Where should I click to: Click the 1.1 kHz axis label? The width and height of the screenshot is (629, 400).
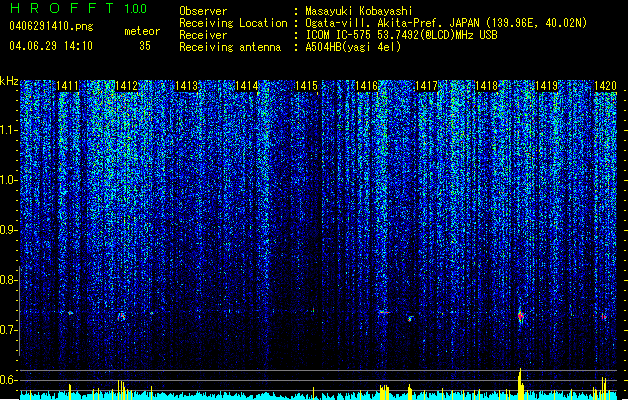tap(8, 130)
